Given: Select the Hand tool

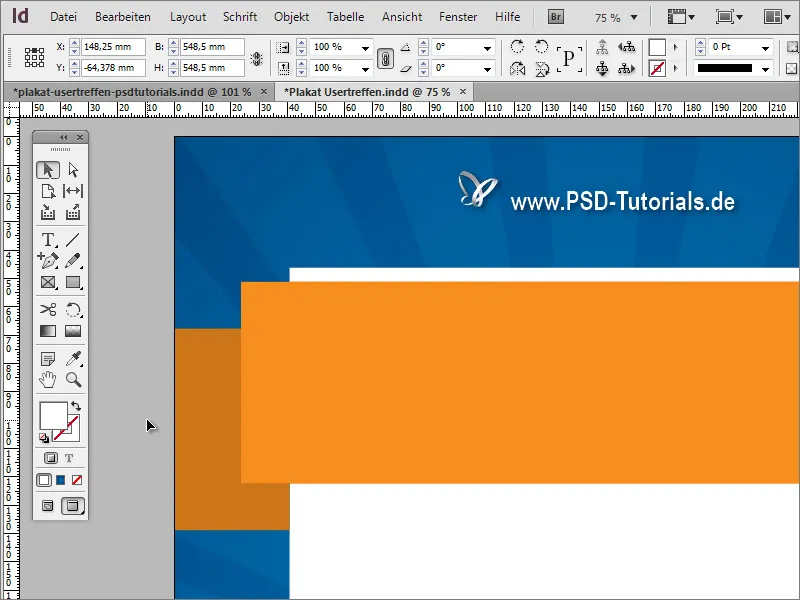Looking at the screenshot, I should tap(48, 380).
